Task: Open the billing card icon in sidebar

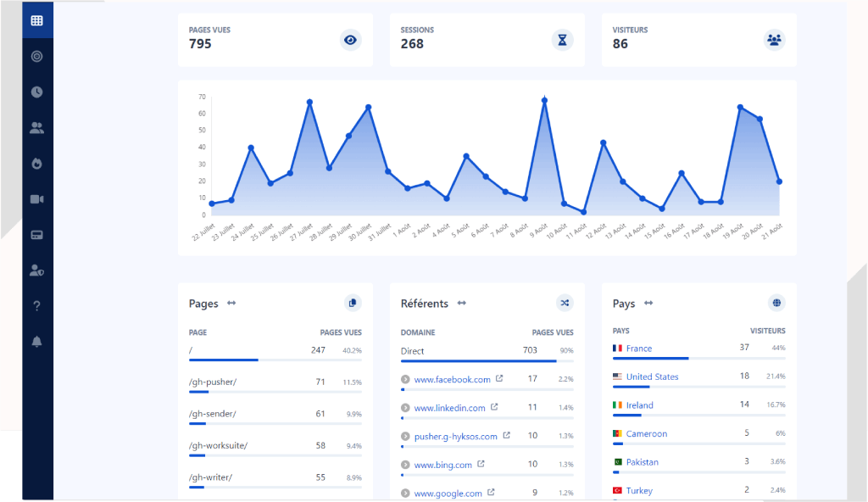Action: (37, 235)
